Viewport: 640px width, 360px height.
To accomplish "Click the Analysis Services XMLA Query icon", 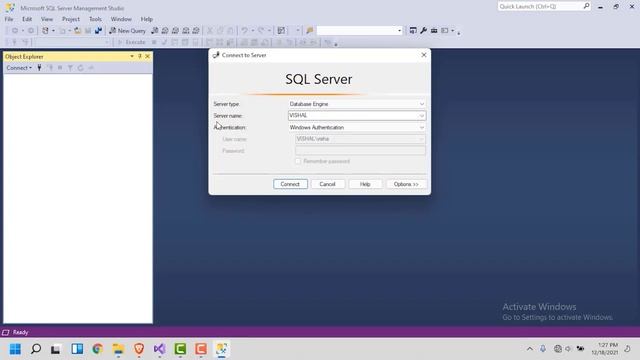I will pyautogui.click(x=186, y=31).
